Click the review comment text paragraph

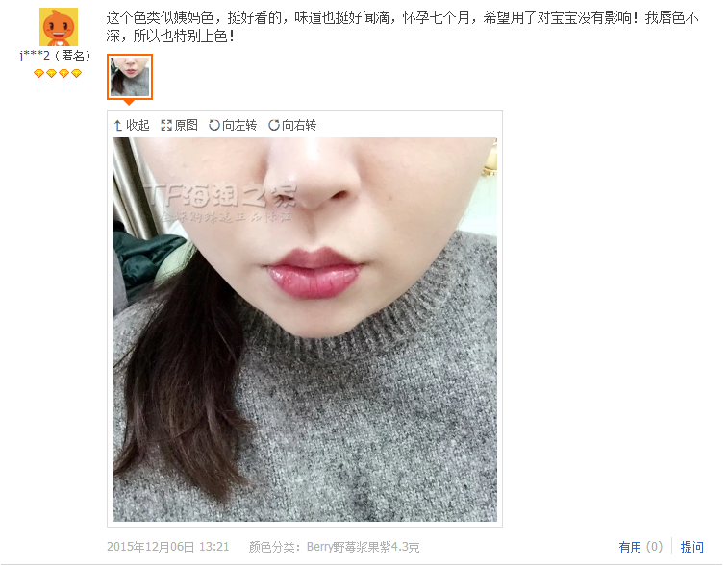[x=403, y=27]
